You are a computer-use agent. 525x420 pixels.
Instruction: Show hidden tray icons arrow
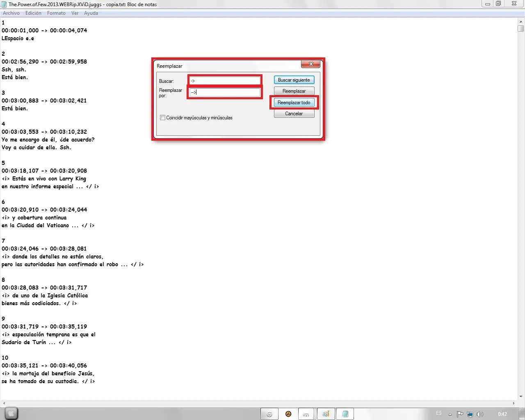pos(450,414)
